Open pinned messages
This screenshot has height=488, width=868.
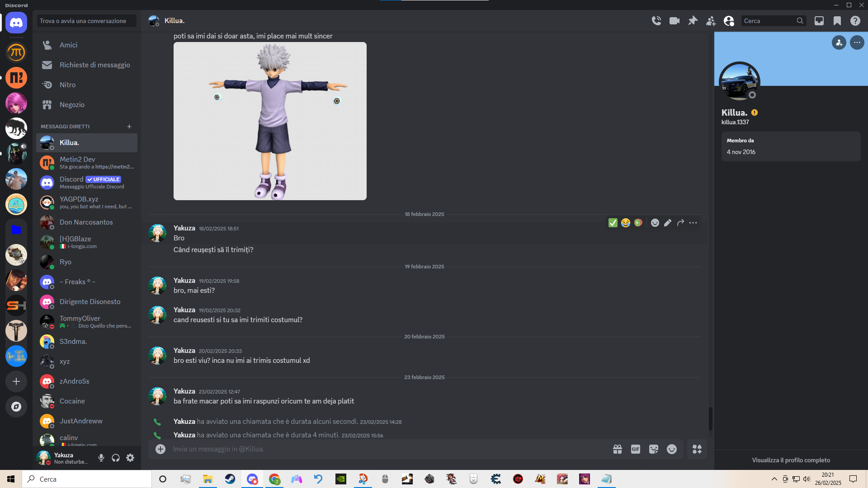[x=693, y=21]
